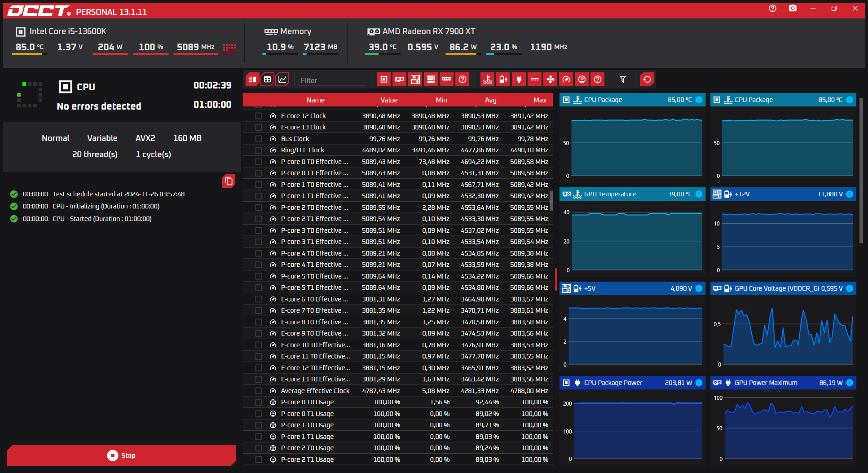This screenshot has width=868, height=473.
Task: Toggle the GPU hardware filter icon
Action: (399, 80)
